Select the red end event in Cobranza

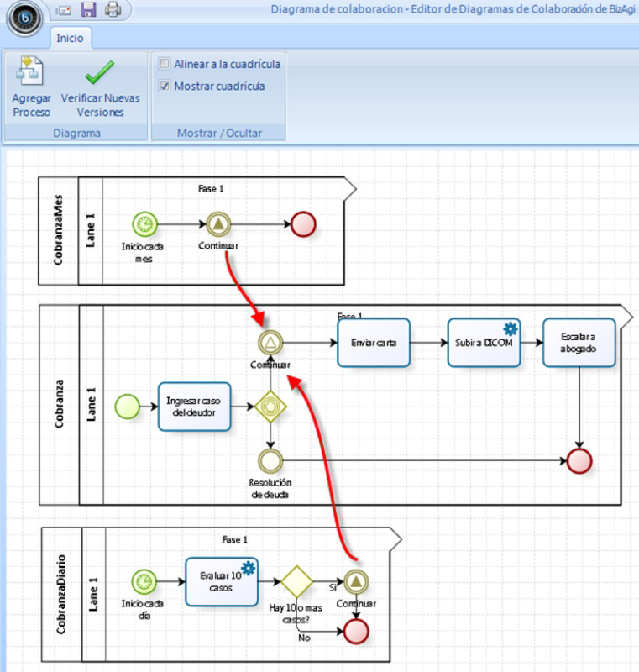pyautogui.click(x=579, y=461)
